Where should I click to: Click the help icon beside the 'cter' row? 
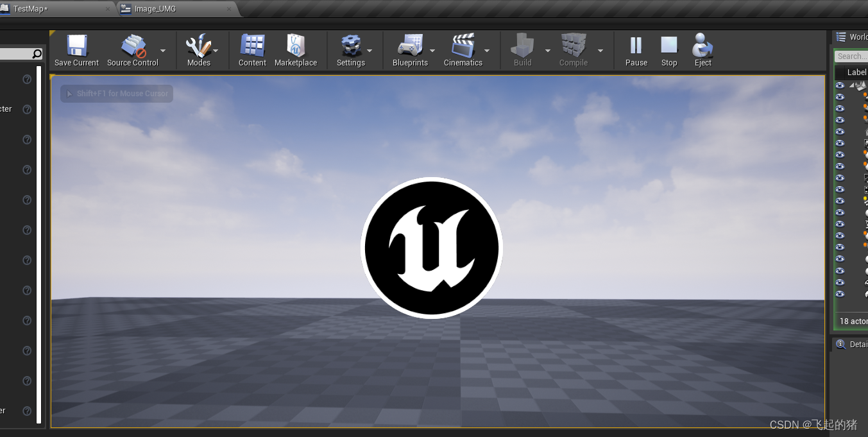[27, 109]
